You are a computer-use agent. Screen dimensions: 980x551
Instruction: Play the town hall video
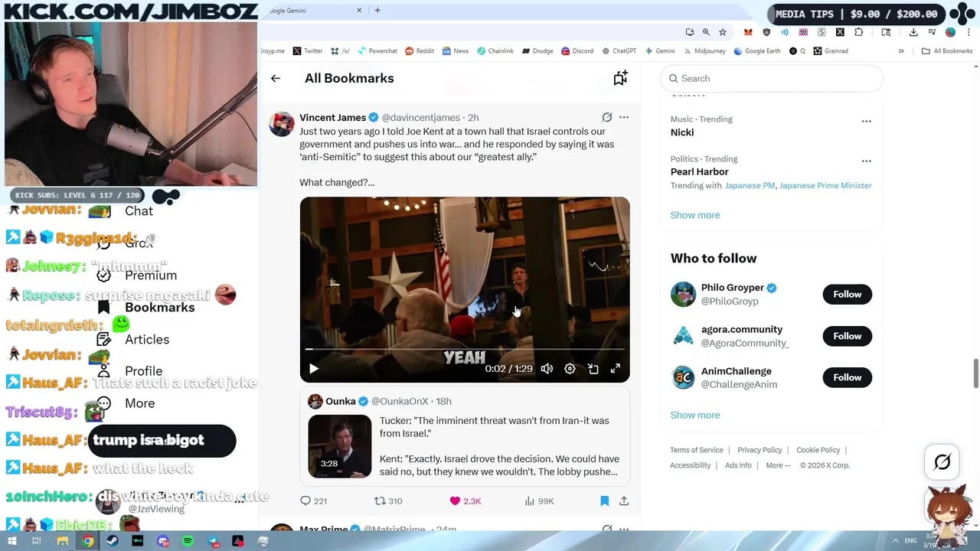click(x=313, y=369)
